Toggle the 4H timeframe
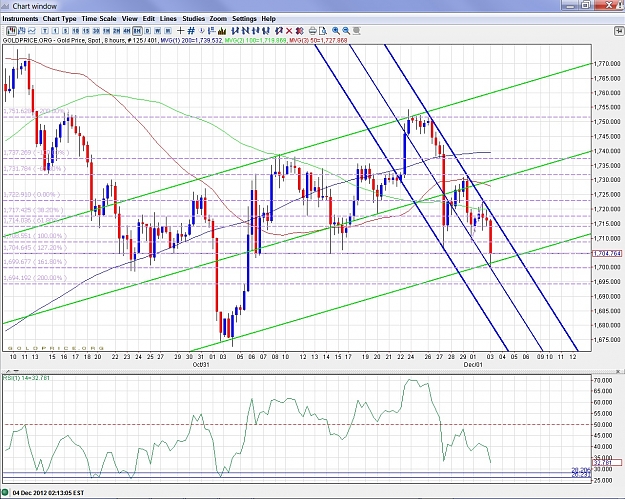Image resolution: width=625 pixels, height=499 pixels. pos(127,31)
